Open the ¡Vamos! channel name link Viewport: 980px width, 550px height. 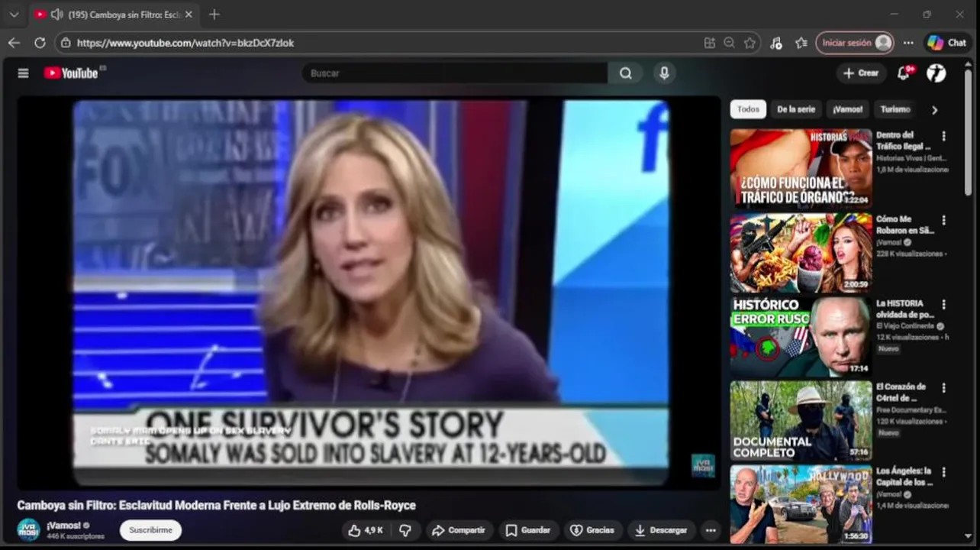point(63,526)
